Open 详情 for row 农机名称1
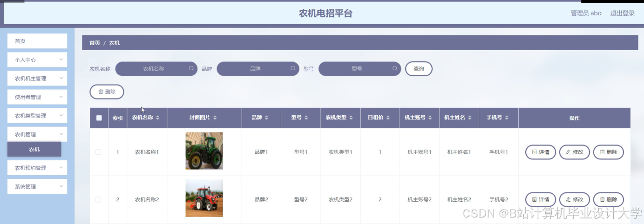The width and height of the screenshot is (644, 224). [x=541, y=152]
